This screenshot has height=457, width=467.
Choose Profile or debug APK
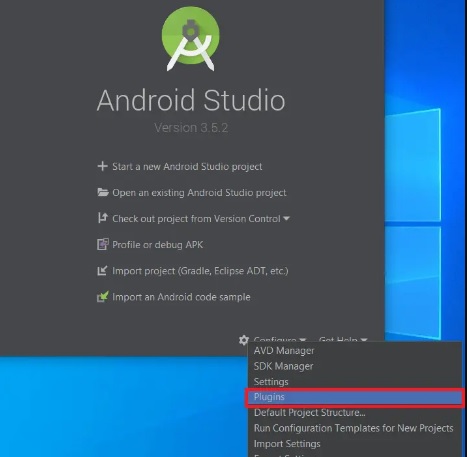(157, 245)
